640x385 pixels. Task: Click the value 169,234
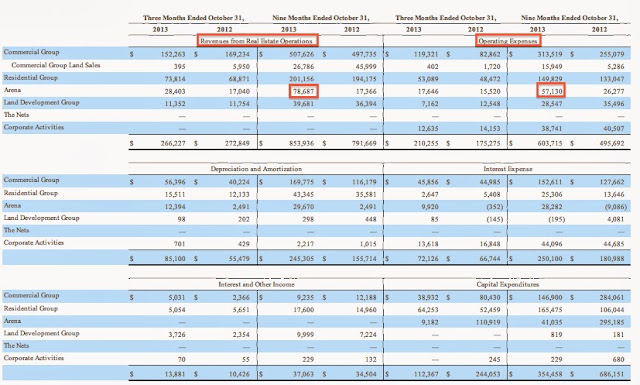pos(237,54)
